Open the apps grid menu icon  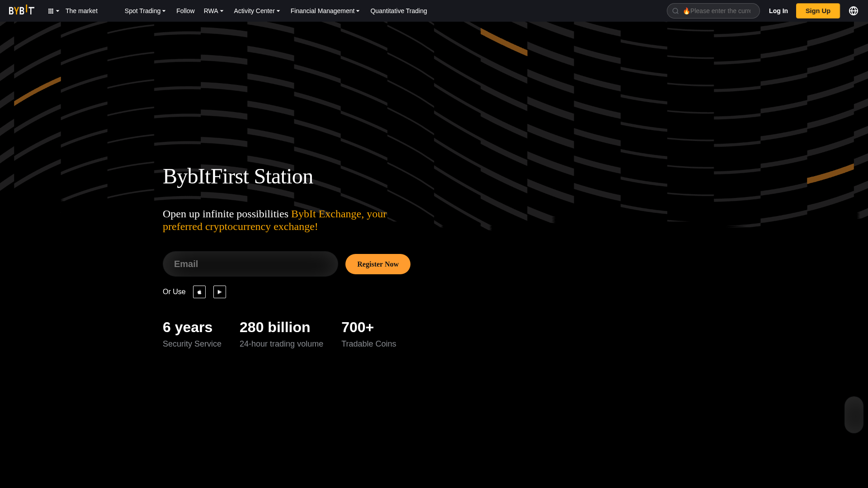click(51, 11)
